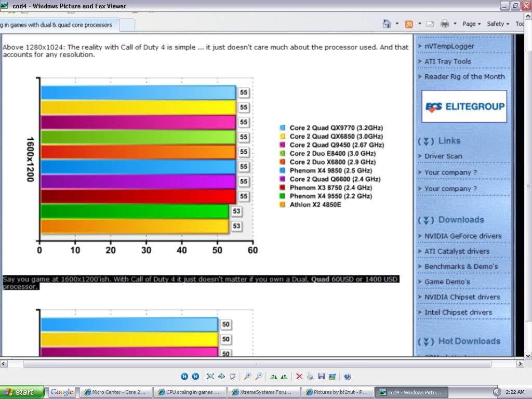Click the Previous Image button
The height and width of the screenshot is (399, 532).
point(184,377)
